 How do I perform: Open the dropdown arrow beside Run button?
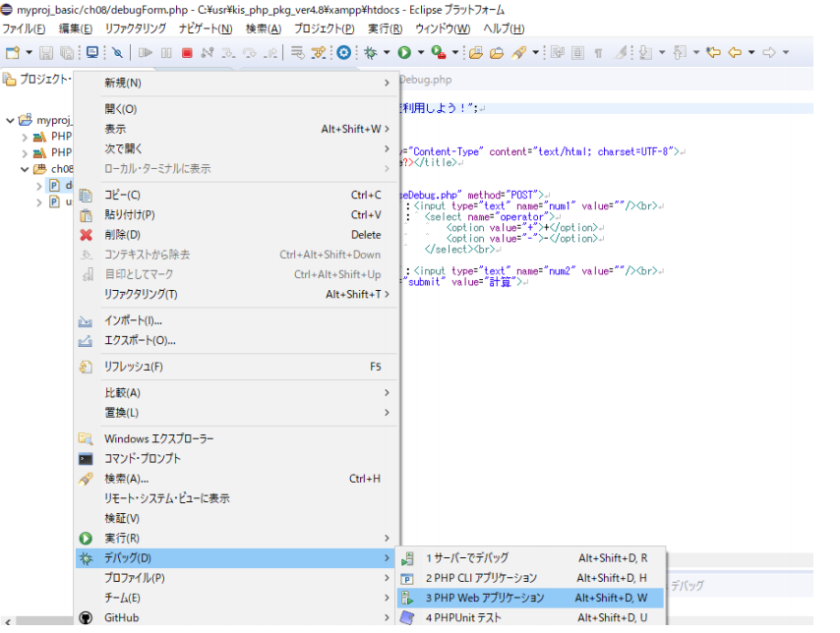click(x=420, y=52)
